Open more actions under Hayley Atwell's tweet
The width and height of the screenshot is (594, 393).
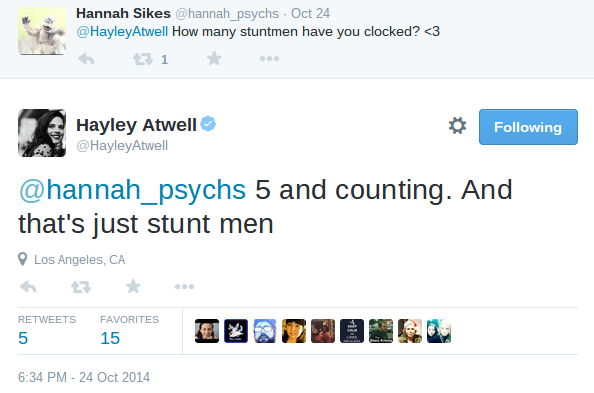coord(184,287)
